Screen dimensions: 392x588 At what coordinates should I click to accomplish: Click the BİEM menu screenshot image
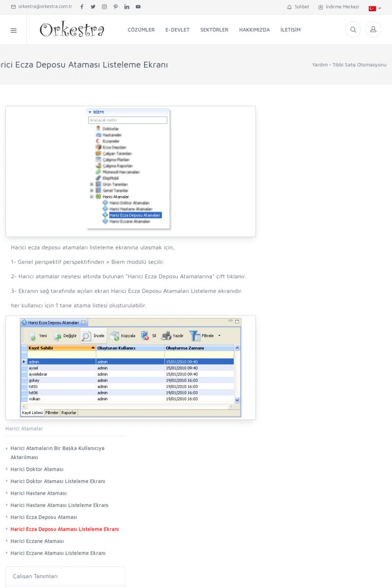pyautogui.click(x=130, y=171)
